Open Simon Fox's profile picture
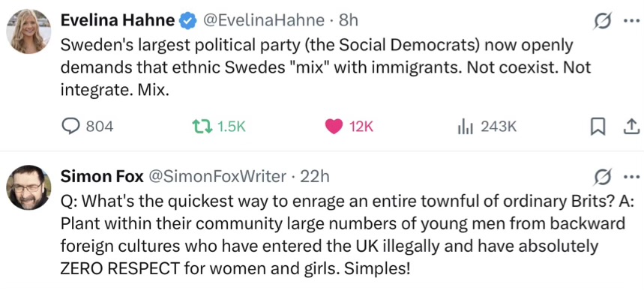The image size is (644, 290). click(28, 187)
